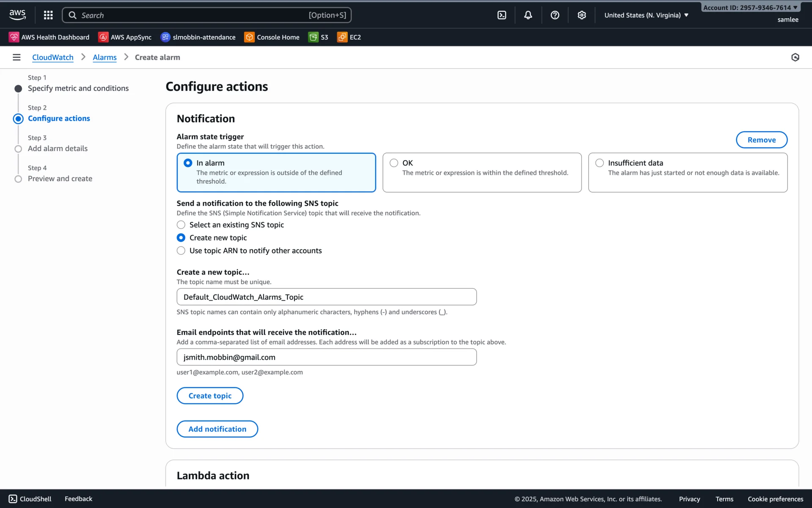Choose Select an existing SNS topic
The width and height of the screenshot is (812, 508).
tap(181, 225)
